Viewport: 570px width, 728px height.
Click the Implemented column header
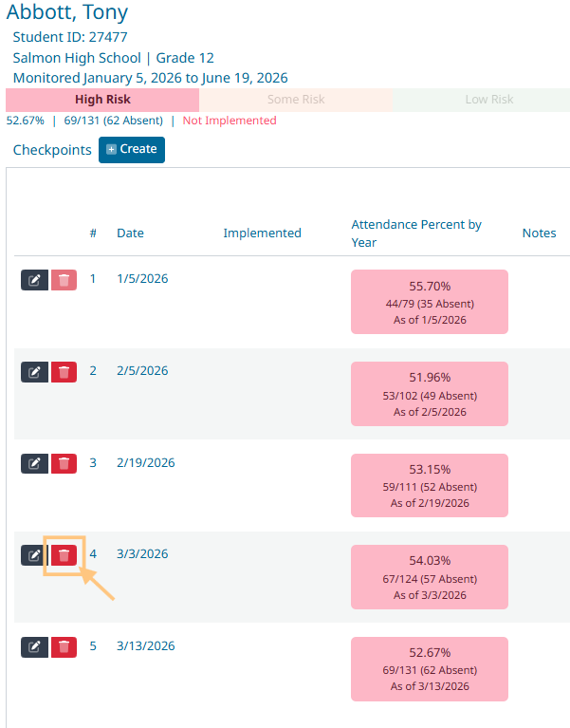click(x=262, y=233)
